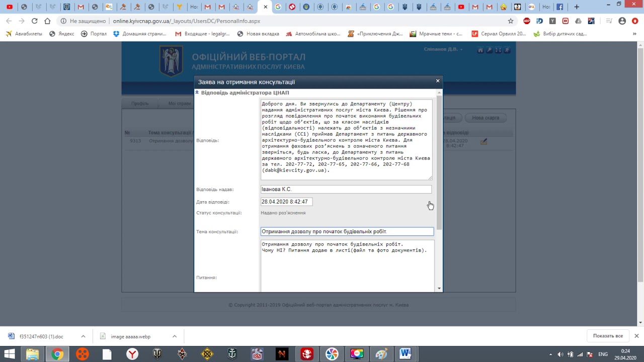Open the Яндекс bookmark
Image resolution: width=644 pixels, height=362 pixels.
(61, 34)
